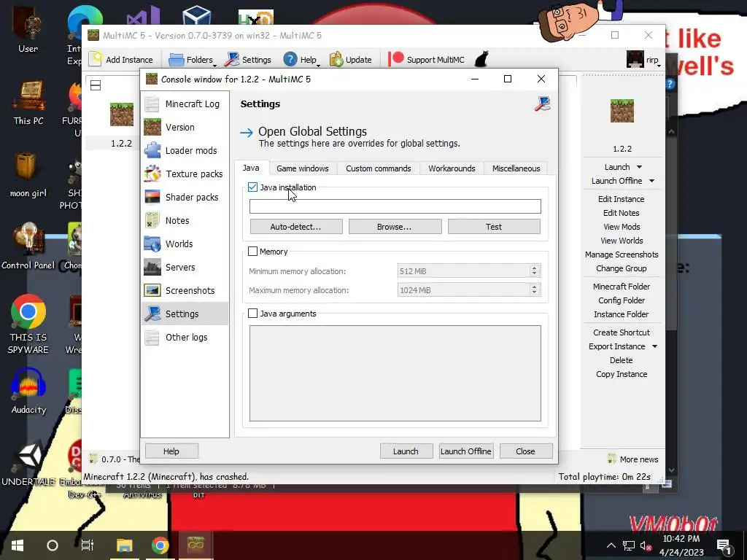Expand Launch Offline dropdown in right panel
This screenshot has height=560, width=747.
point(651,181)
